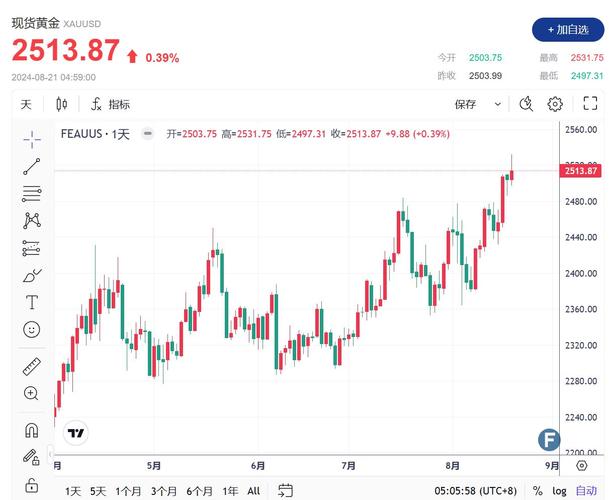Expand the arrow next to 保存
Image resolution: width=609 pixels, height=500 pixels.
click(x=498, y=104)
